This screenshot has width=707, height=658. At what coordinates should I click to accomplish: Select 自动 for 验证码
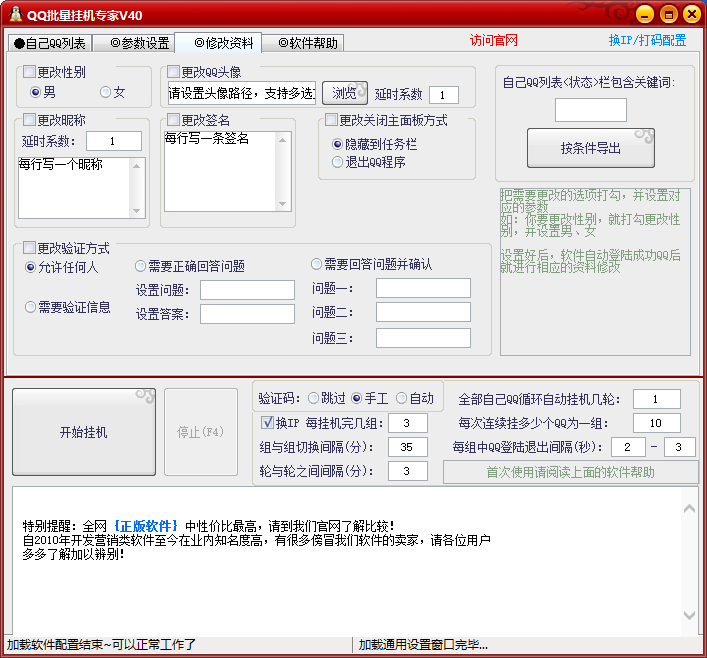tap(401, 398)
